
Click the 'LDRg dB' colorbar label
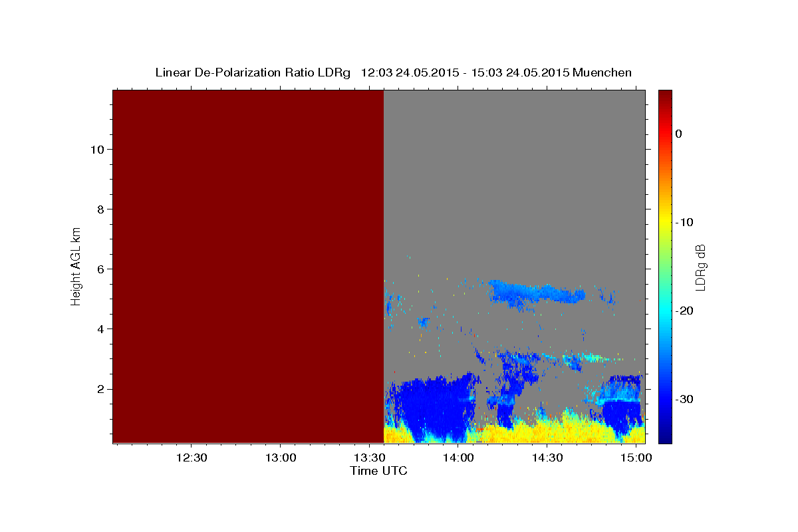coord(700,266)
